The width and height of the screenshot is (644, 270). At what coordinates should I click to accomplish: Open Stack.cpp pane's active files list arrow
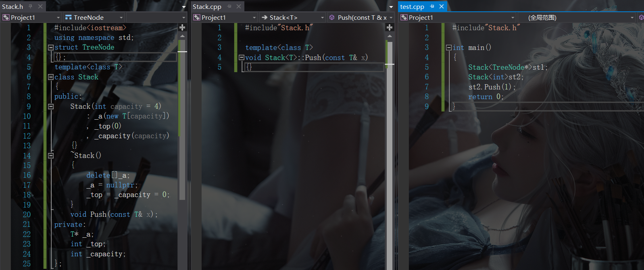tap(391, 7)
